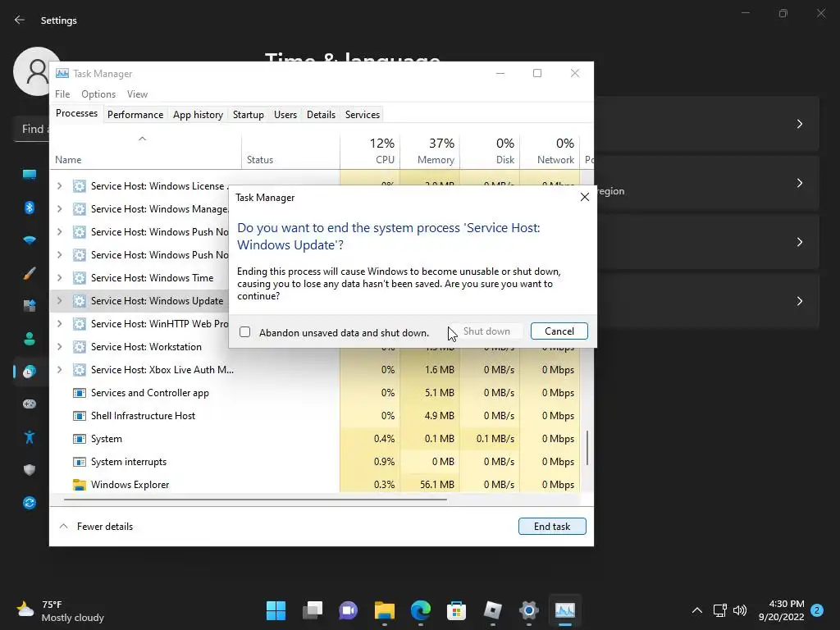The width and height of the screenshot is (840, 630).
Task: Open Windows Update icon in Settings sidebar
Action: pyautogui.click(x=30, y=503)
